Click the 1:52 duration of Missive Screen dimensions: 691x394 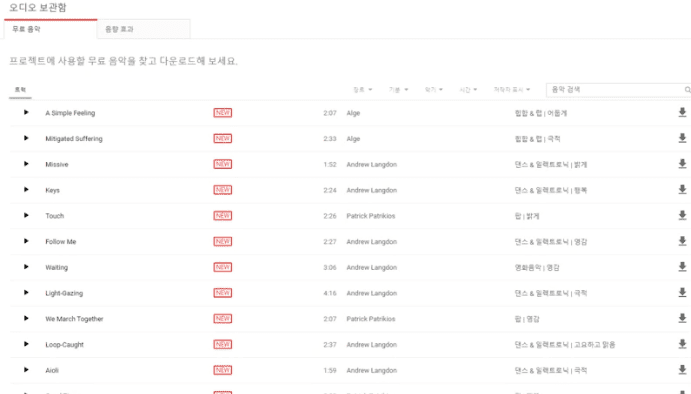tap(330, 164)
